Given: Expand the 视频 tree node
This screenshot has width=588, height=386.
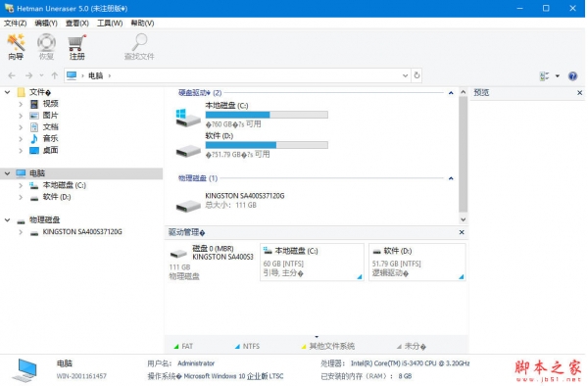Looking at the screenshot, I should (x=21, y=104).
